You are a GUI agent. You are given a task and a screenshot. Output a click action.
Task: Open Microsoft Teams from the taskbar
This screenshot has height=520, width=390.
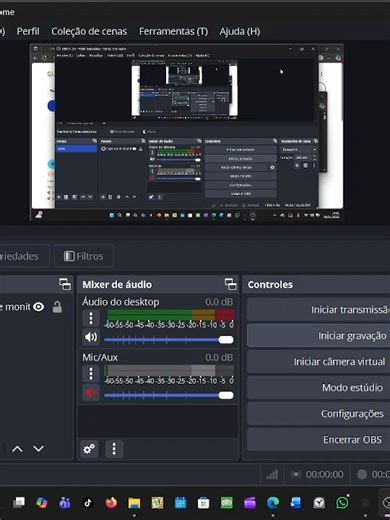pos(65,503)
